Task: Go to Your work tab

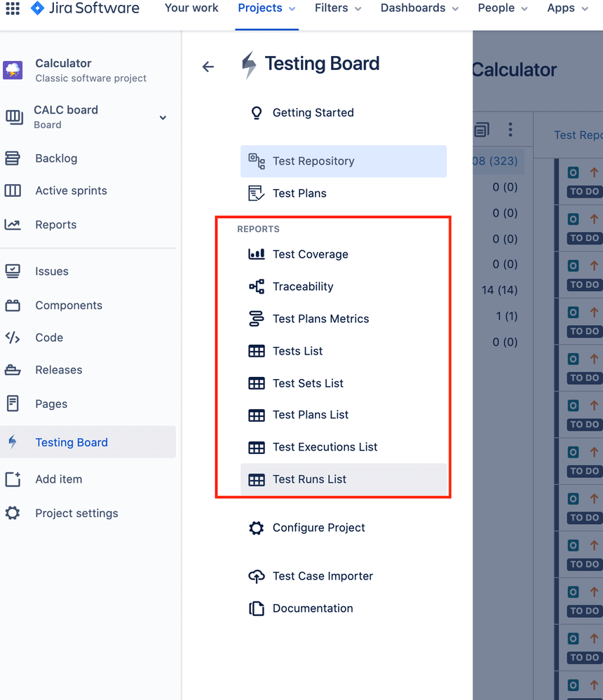Action: pyautogui.click(x=191, y=8)
